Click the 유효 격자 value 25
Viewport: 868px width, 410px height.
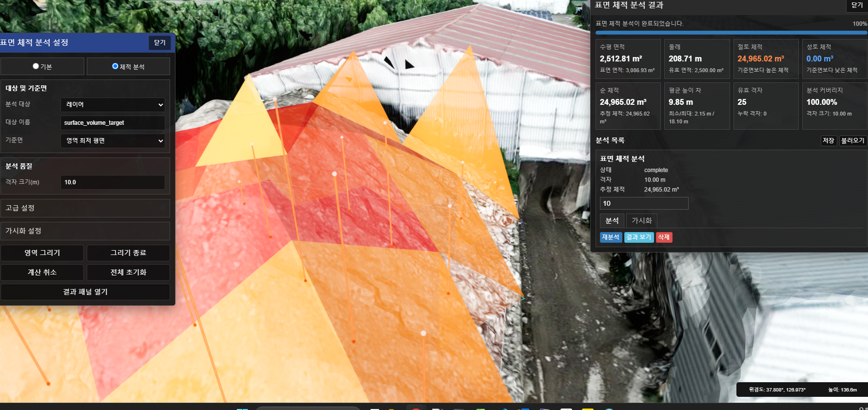point(742,102)
